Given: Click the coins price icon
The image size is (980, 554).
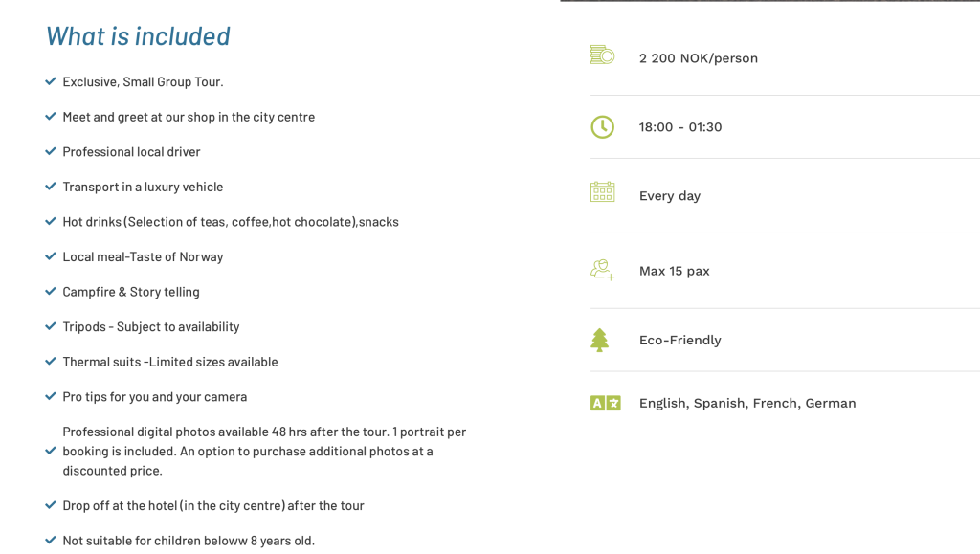Looking at the screenshot, I should (603, 55).
